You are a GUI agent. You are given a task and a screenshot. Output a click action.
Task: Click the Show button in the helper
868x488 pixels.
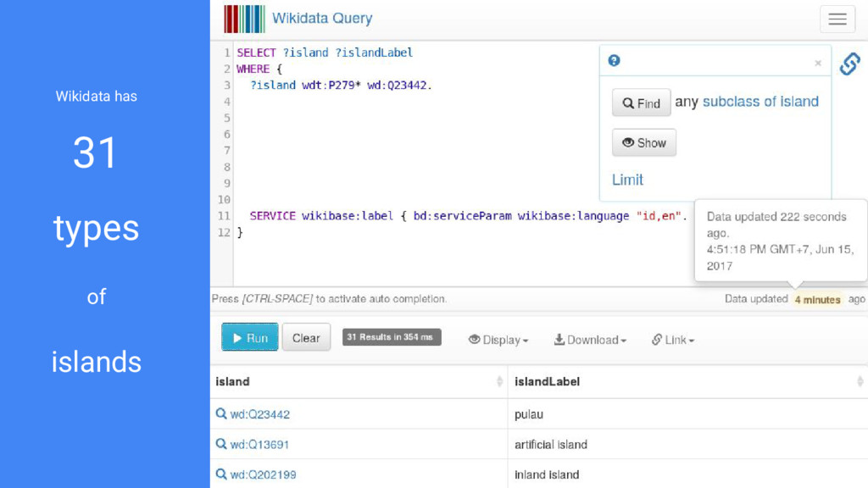pos(644,142)
